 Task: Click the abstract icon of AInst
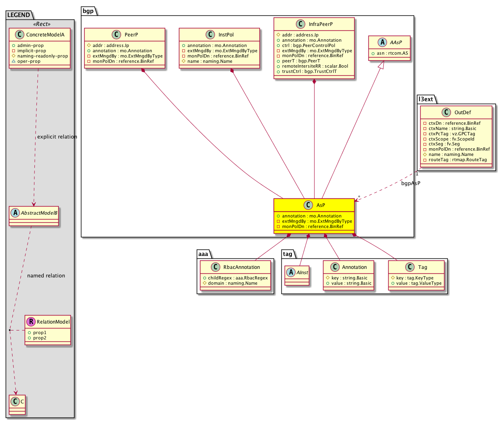(291, 273)
